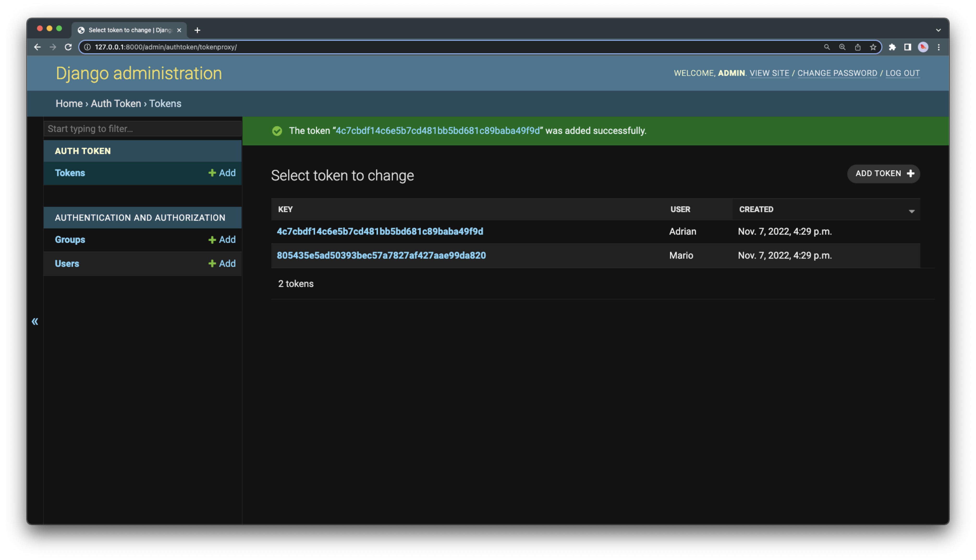This screenshot has height=560, width=976.
Task: Click the browser profile avatar icon
Action: click(923, 47)
